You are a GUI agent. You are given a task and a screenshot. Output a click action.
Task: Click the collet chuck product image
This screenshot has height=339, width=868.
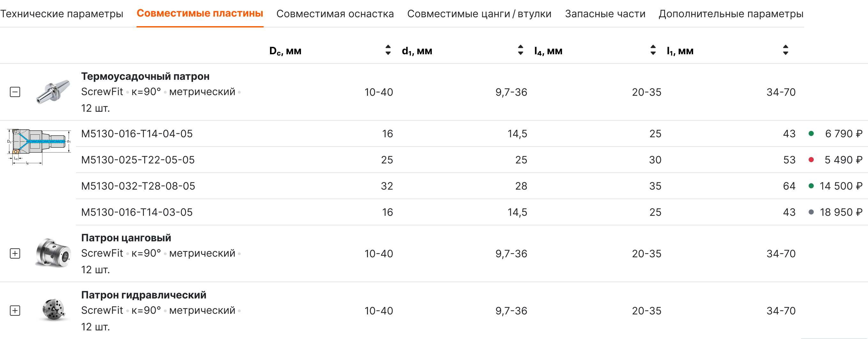53,253
